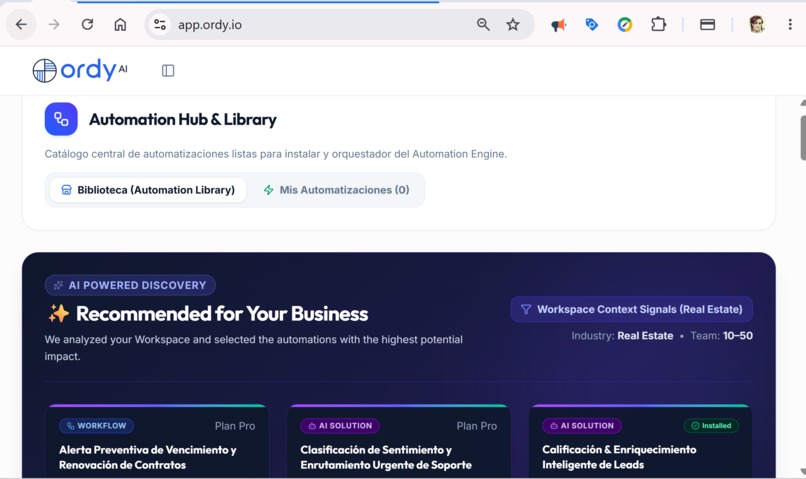Open the zoom magnifier icon in address bar

(x=483, y=24)
